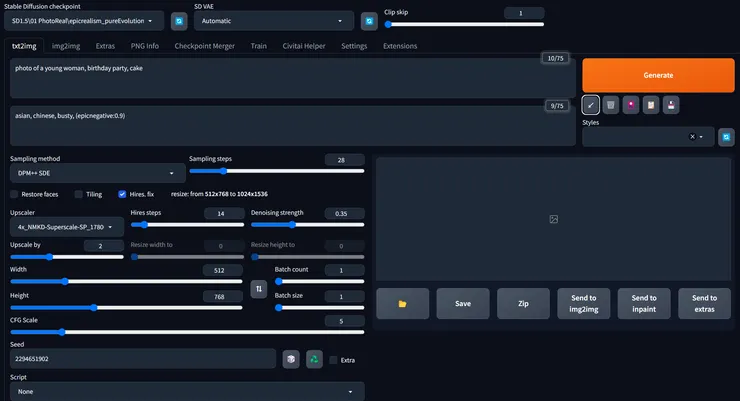Reuse the last seed with the recycle icon
The width and height of the screenshot is (740, 401).
314,359
